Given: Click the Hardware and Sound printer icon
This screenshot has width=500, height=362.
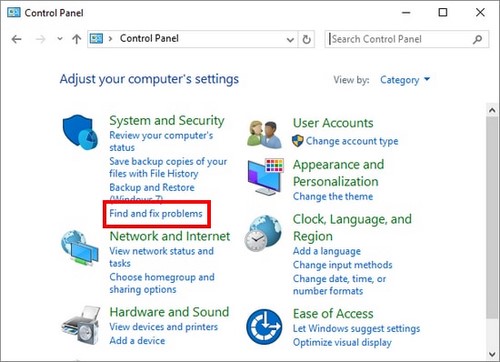Looking at the screenshot, I should point(80,325).
